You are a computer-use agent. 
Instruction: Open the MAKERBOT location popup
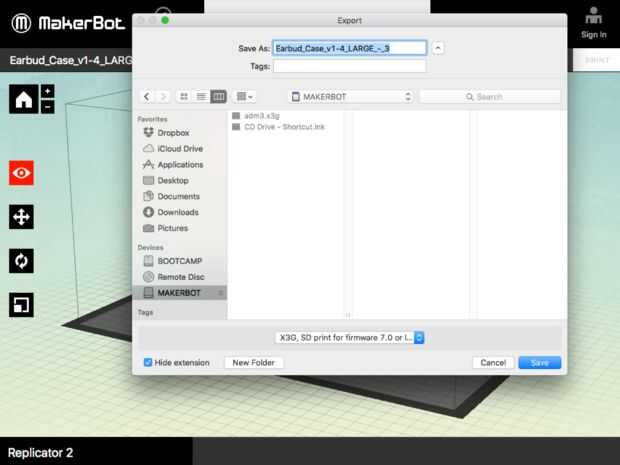pyautogui.click(x=351, y=96)
